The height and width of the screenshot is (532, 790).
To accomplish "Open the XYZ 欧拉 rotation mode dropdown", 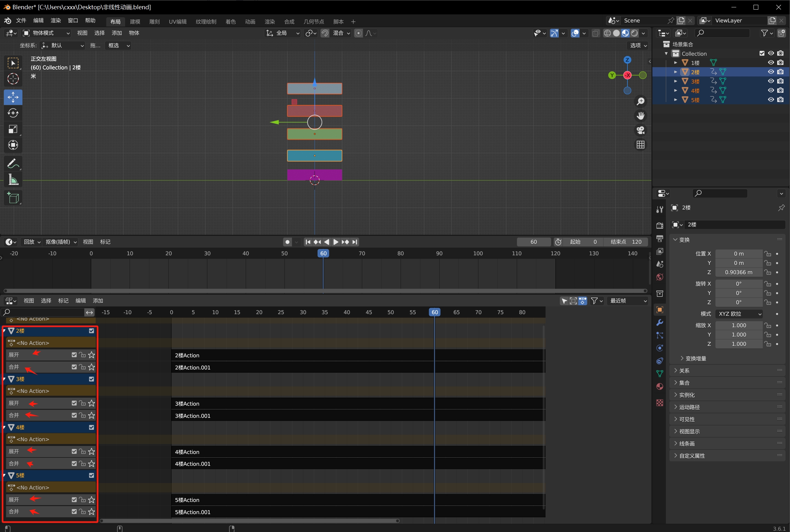I will point(739,314).
